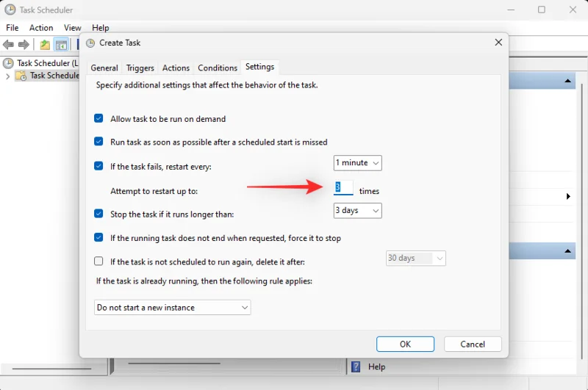Switch to the Conditions tab

click(218, 68)
